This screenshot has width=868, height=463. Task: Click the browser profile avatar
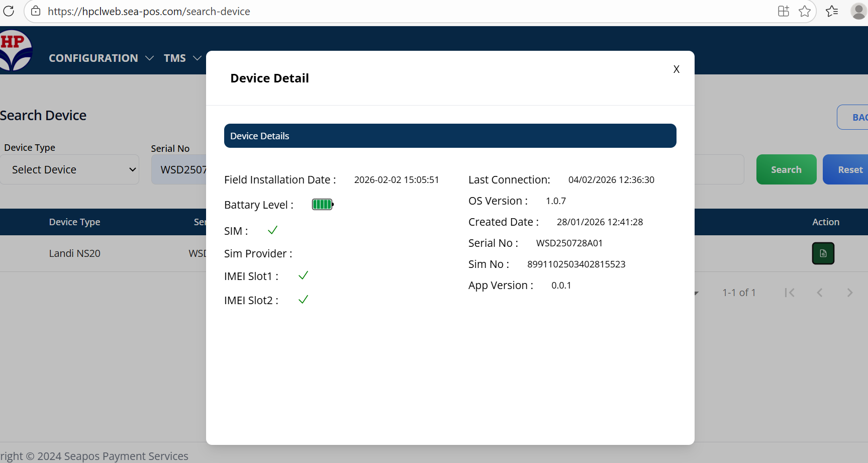click(858, 11)
